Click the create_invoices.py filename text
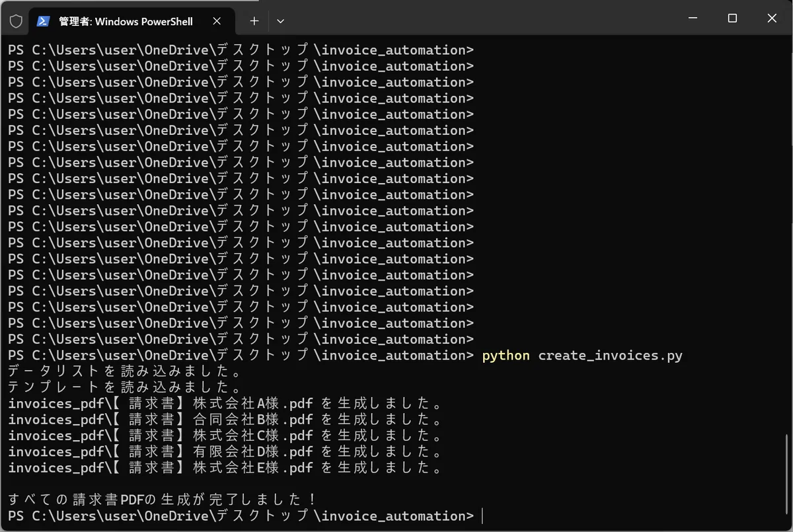The width and height of the screenshot is (793, 532). click(x=610, y=356)
